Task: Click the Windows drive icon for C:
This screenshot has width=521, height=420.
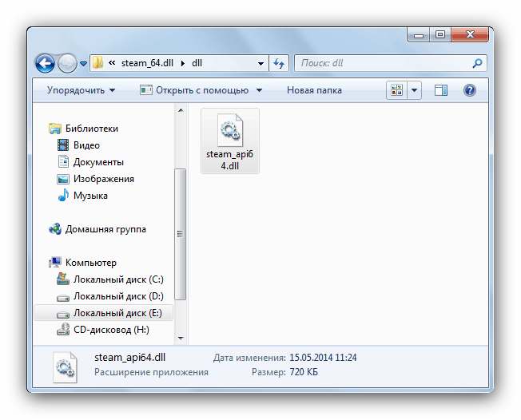Action: [x=63, y=279]
